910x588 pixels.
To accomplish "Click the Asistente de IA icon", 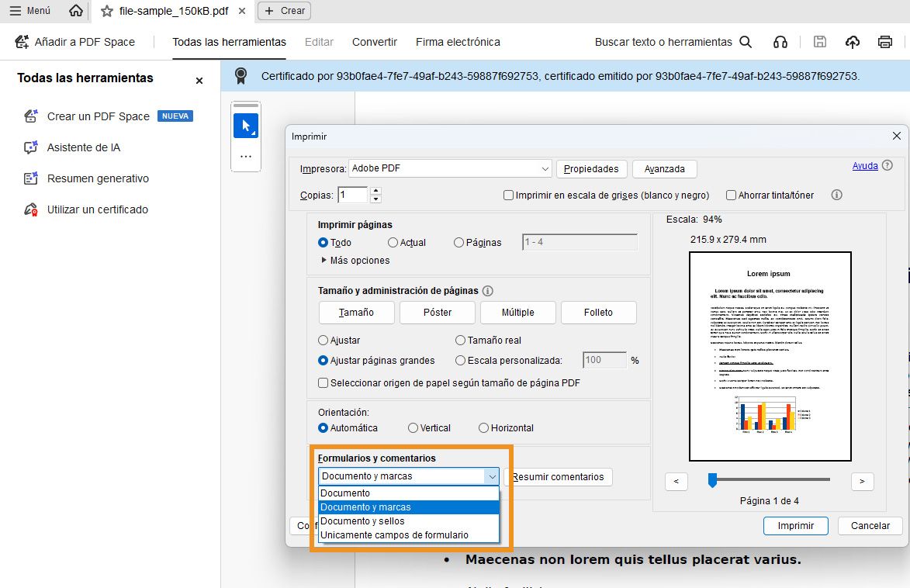I will click(31, 147).
